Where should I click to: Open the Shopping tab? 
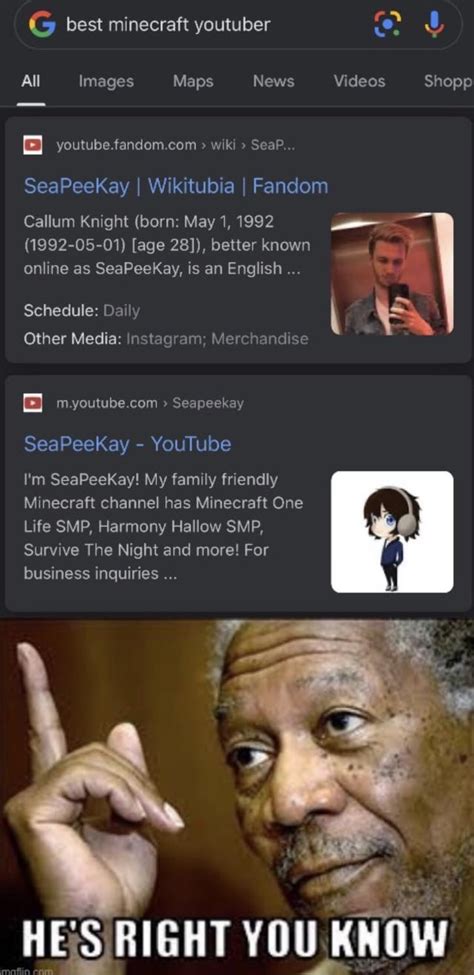coord(448,81)
